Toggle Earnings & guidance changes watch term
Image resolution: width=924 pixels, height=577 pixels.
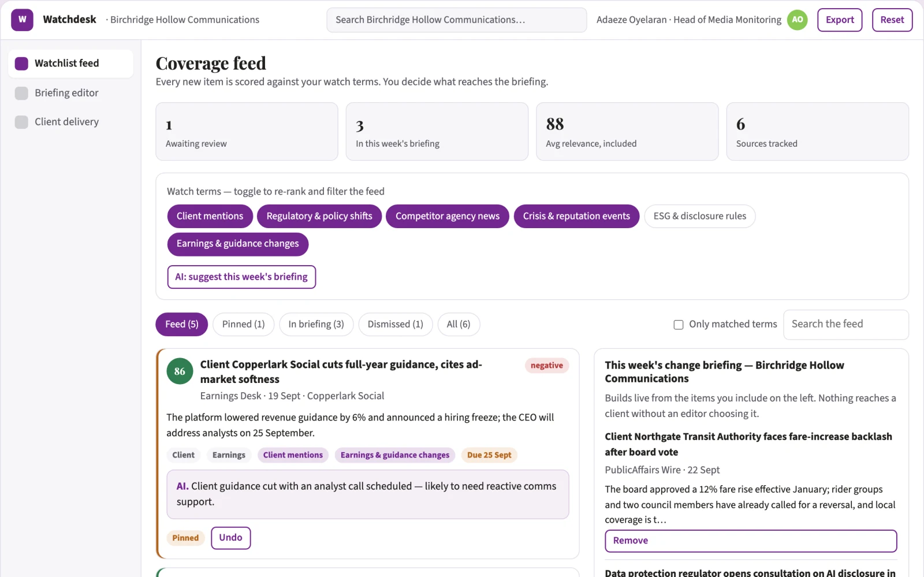click(237, 244)
